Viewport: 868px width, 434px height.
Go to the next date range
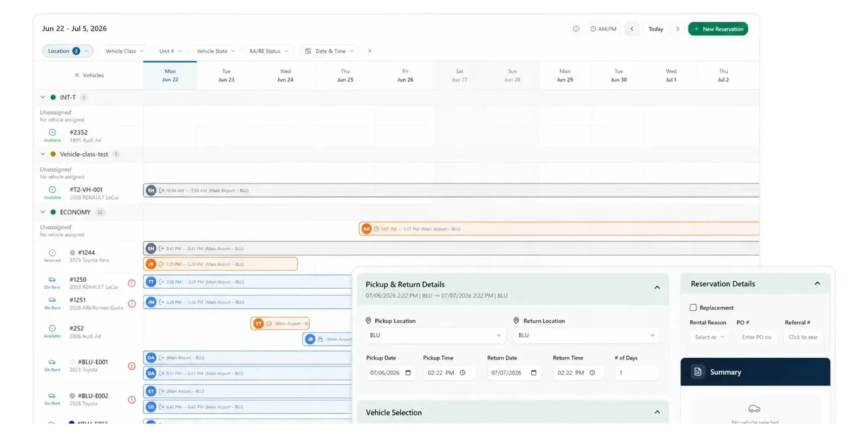point(677,29)
